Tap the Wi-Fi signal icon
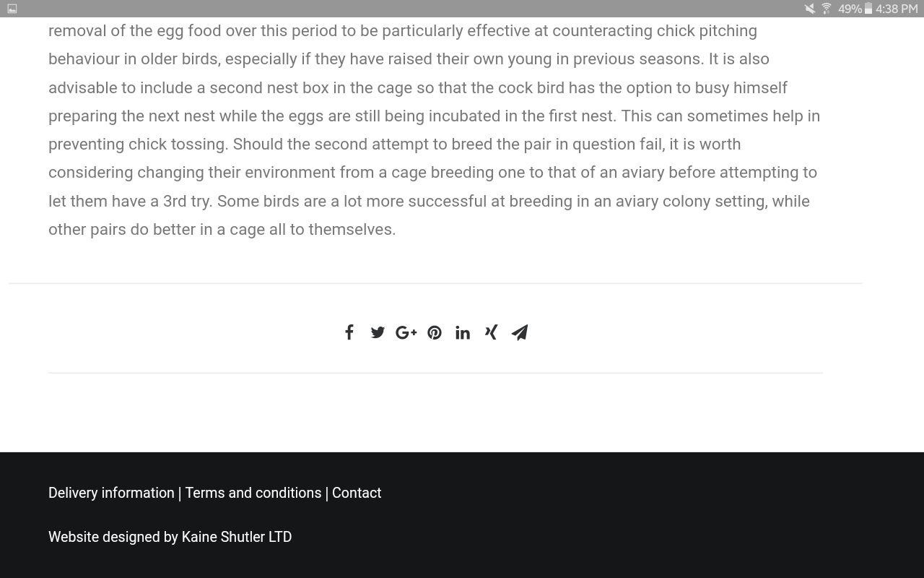Viewport: 924px width, 578px height. click(x=826, y=9)
